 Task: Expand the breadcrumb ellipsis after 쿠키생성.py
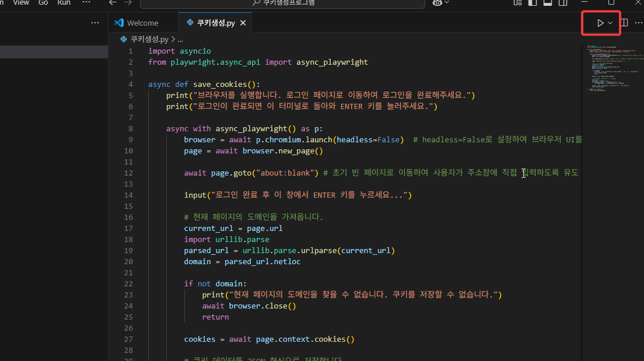coord(180,38)
